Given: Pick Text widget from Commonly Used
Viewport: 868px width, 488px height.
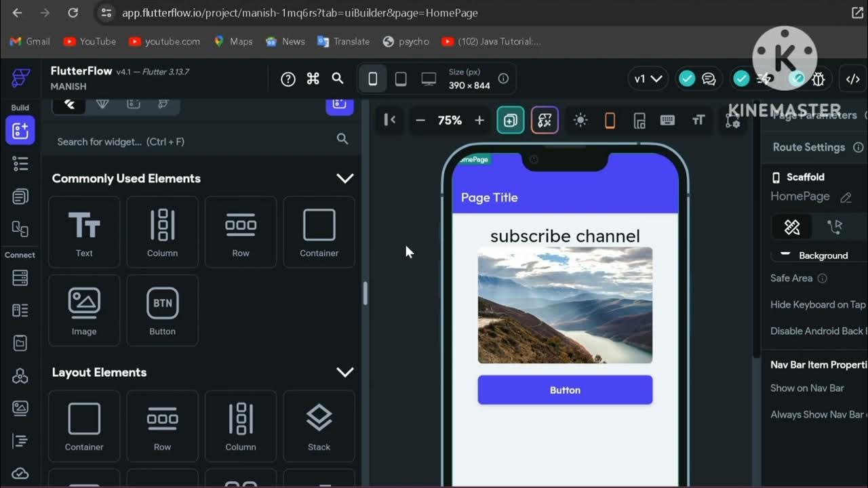Looking at the screenshot, I should [84, 232].
